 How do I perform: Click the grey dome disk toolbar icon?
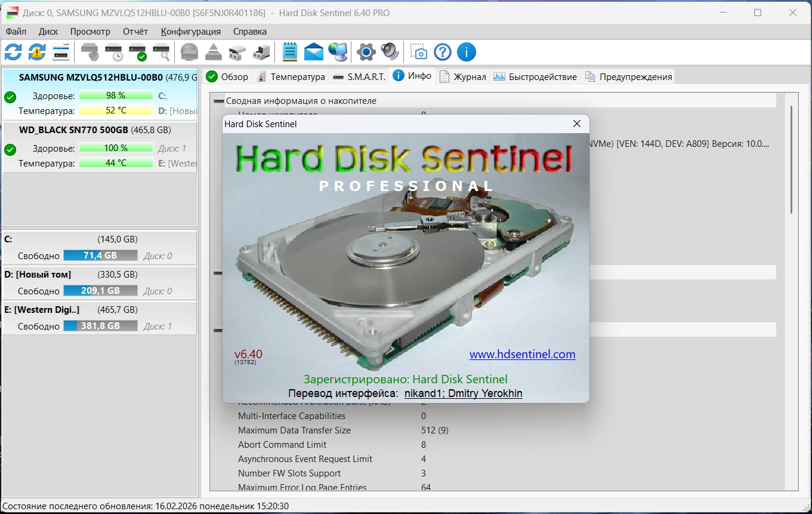click(x=190, y=52)
